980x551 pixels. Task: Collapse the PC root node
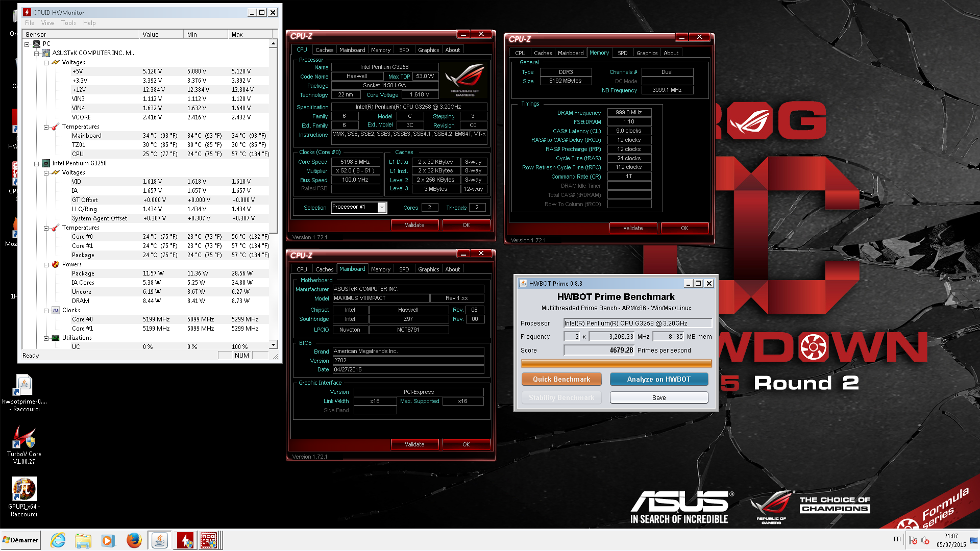pyautogui.click(x=27, y=44)
